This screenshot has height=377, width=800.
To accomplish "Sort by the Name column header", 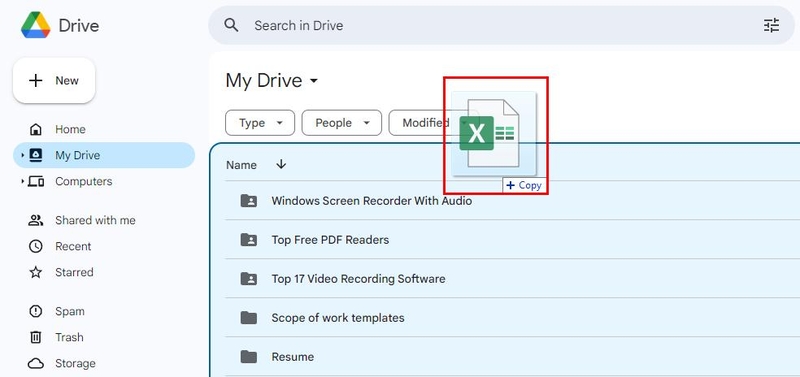I will [241, 165].
